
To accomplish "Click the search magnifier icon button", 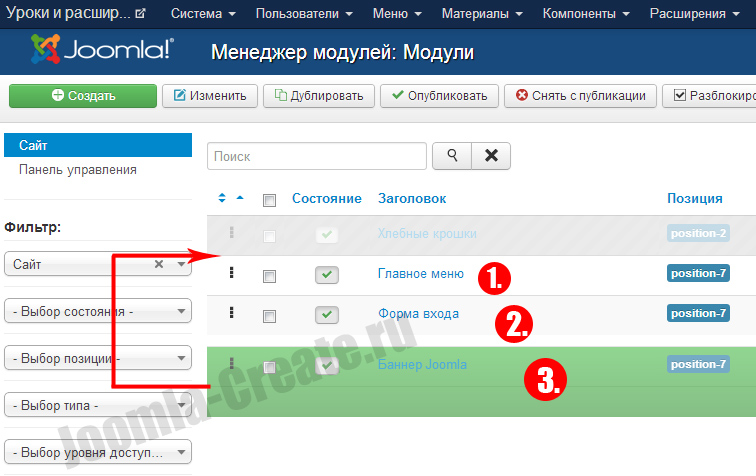I will [451, 156].
